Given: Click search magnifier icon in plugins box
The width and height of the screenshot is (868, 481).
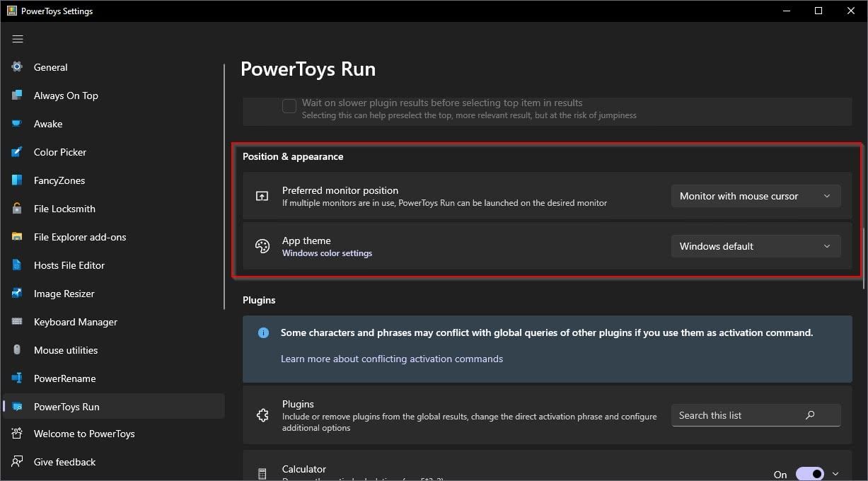Looking at the screenshot, I should [810, 415].
